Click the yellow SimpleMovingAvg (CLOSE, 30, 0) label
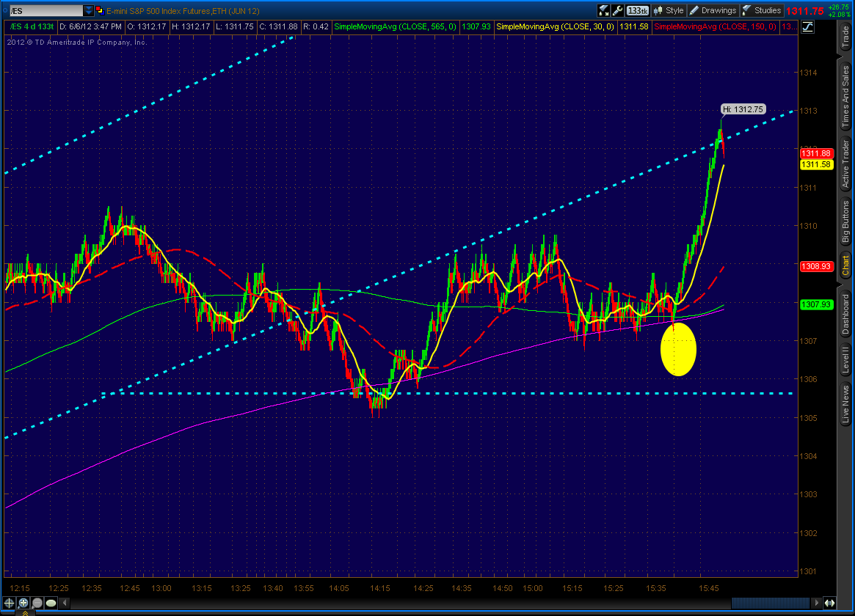Image resolution: width=855 pixels, height=616 pixels. click(x=555, y=26)
